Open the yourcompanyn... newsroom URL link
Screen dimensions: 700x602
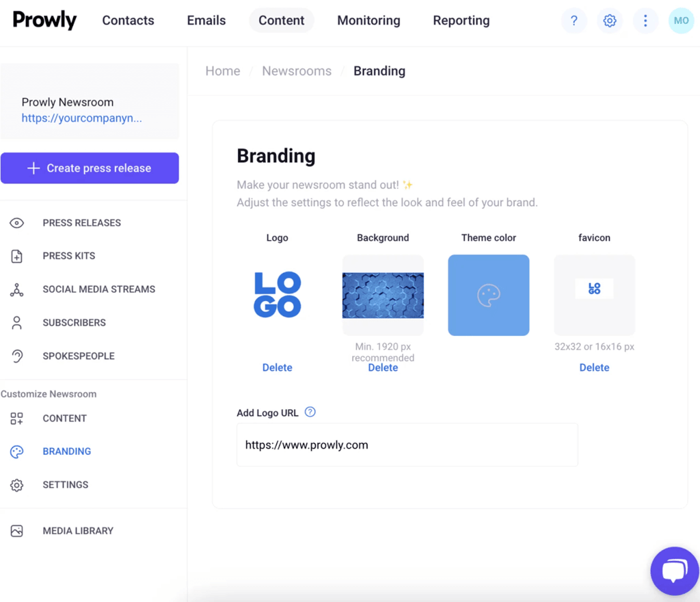pyautogui.click(x=82, y=118)
